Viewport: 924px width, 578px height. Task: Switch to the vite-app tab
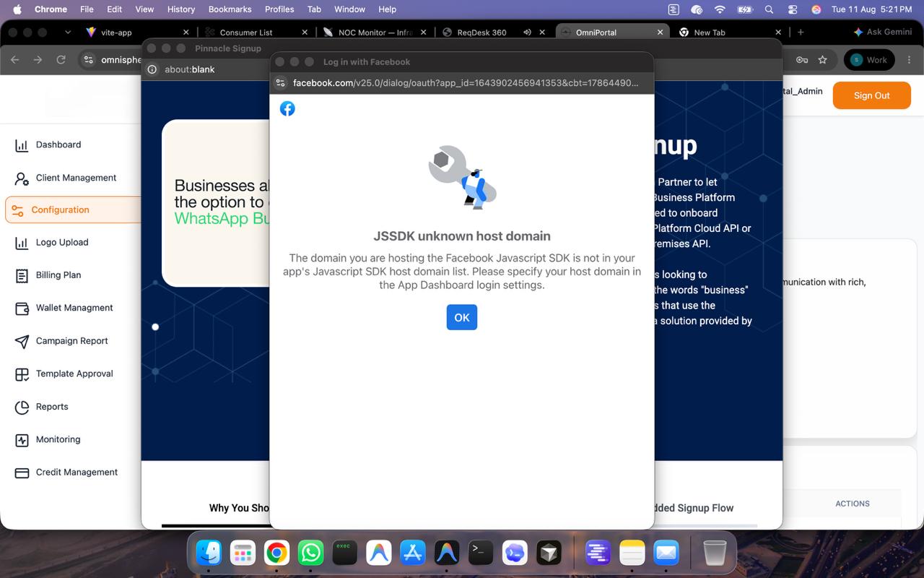137,33
